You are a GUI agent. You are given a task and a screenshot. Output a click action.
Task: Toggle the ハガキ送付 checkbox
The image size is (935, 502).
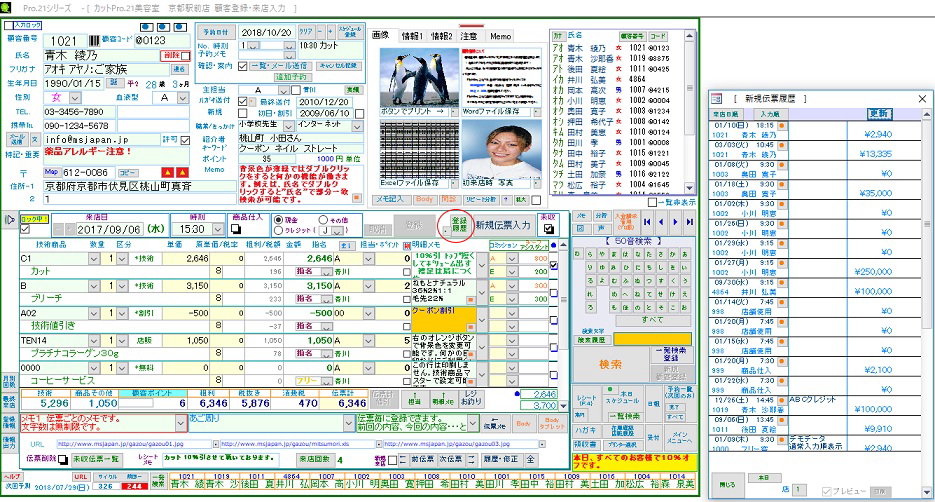[x=242, y=101]
